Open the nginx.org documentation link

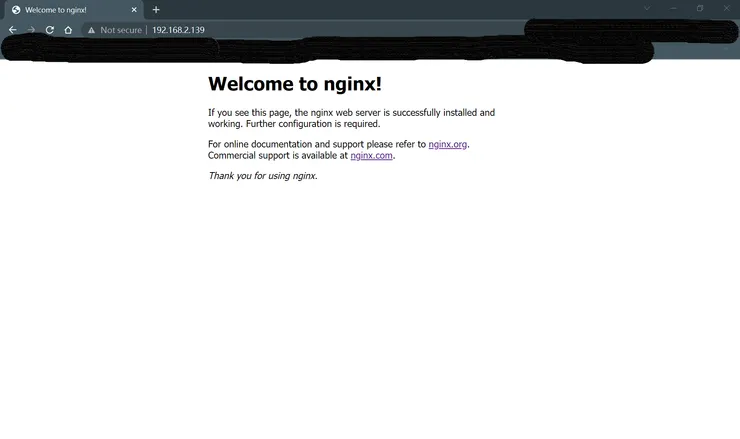(447, 144)
